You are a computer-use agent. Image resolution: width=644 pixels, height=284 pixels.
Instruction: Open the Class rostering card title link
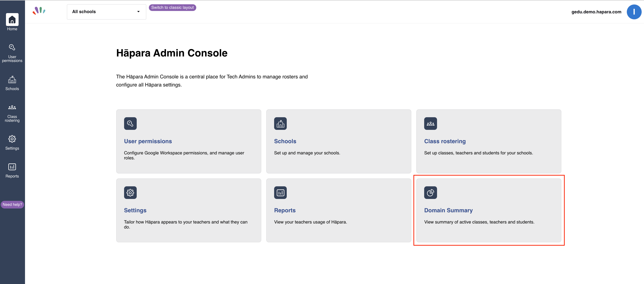(x=445, y=141)
